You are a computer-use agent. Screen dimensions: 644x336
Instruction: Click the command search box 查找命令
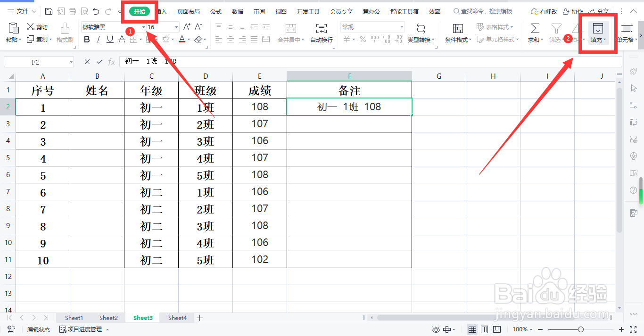483,11
